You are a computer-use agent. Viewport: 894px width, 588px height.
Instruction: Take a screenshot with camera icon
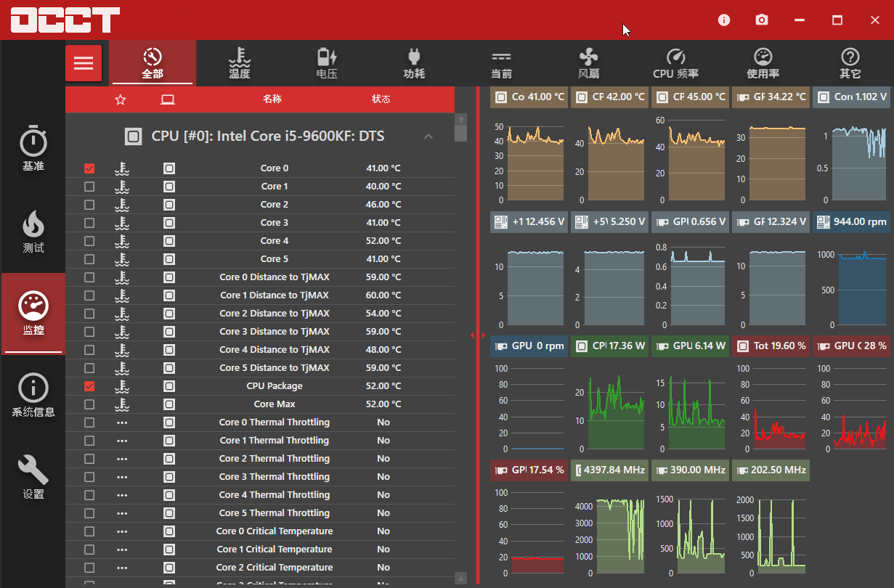click(x=762, y=20)
